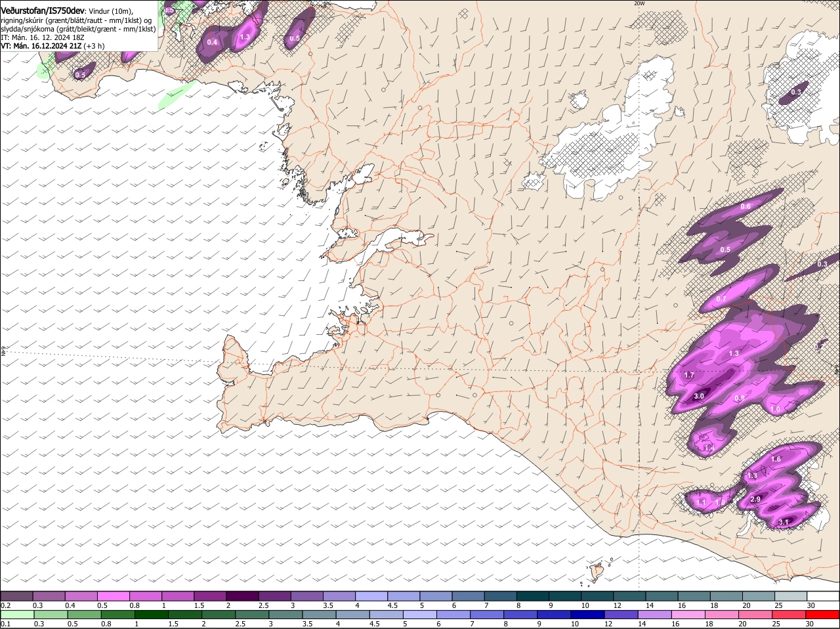
Task: Click bottom legend swatch between 0.1 and 0.3
Action: click(x=17, y=615)
